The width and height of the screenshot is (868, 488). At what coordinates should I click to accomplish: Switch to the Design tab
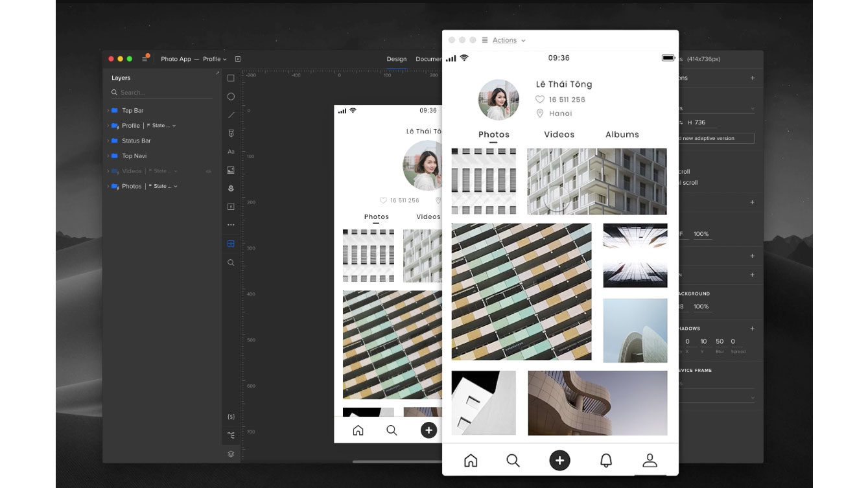click(396, 59)
